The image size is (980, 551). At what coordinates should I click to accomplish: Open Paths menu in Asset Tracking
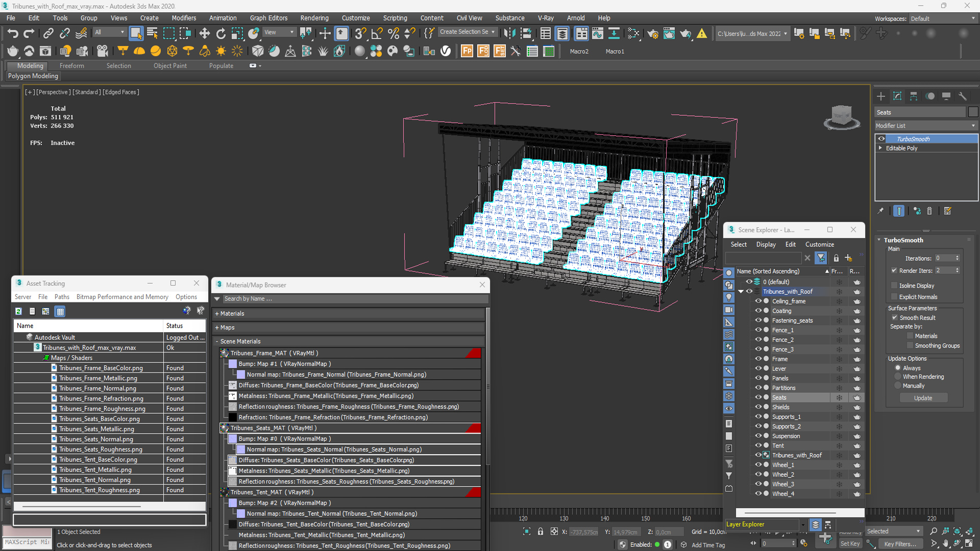click(x=62, y=297)
